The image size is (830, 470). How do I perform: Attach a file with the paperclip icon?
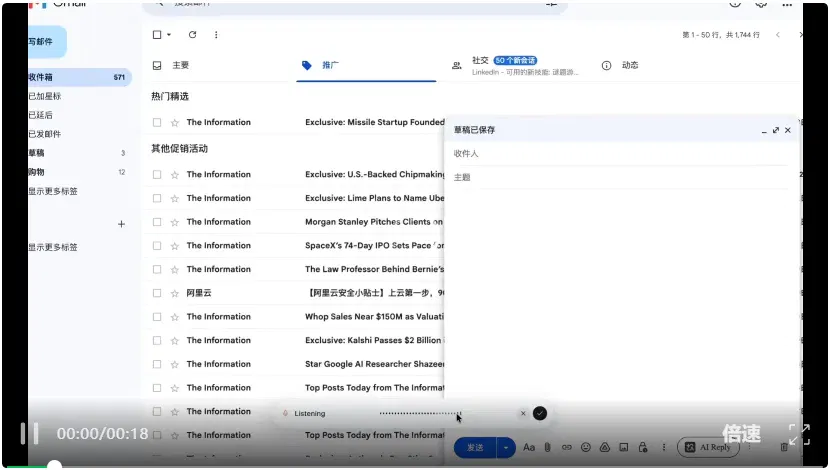point(547,447)
